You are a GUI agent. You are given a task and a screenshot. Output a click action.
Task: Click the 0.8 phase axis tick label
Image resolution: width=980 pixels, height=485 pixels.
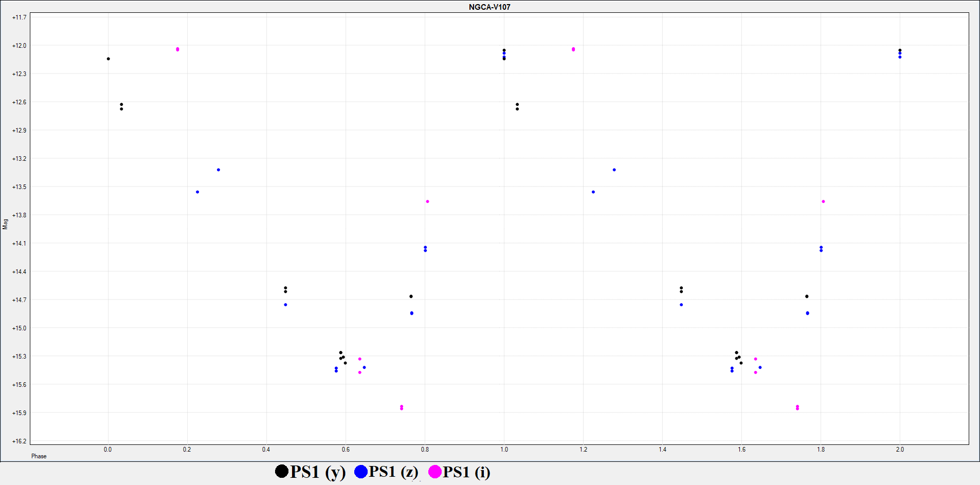tap(425, 450)
